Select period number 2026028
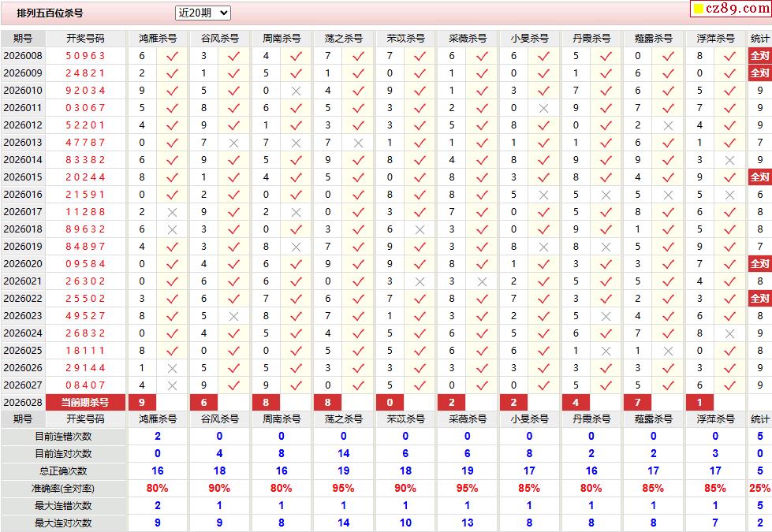The image size is (772, 532). (23, 403)
